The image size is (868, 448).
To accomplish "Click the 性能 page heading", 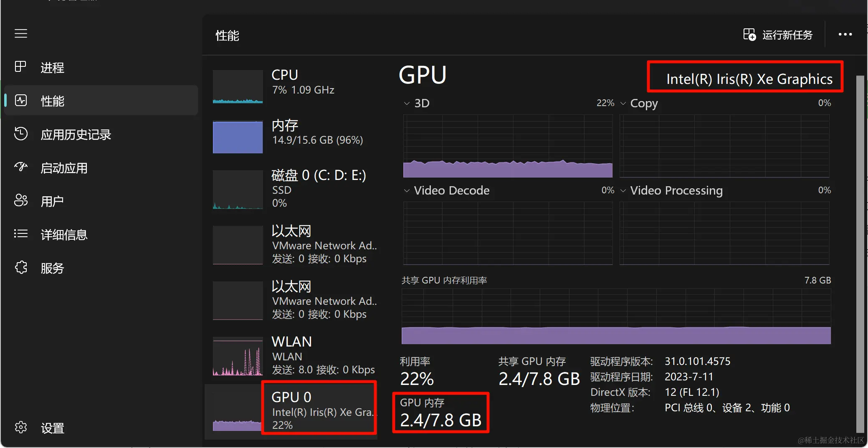I will 227,35.
